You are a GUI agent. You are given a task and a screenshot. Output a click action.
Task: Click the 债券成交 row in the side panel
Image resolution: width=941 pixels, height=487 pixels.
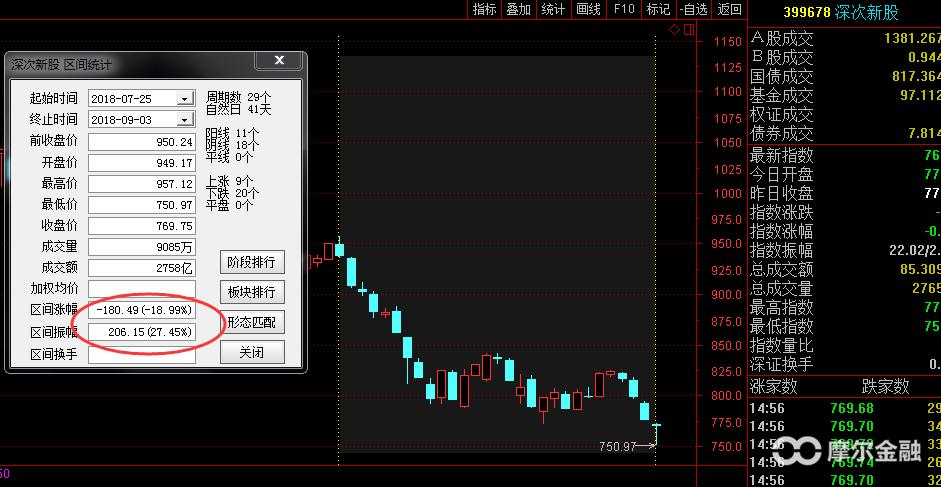(x=845, y=133)
